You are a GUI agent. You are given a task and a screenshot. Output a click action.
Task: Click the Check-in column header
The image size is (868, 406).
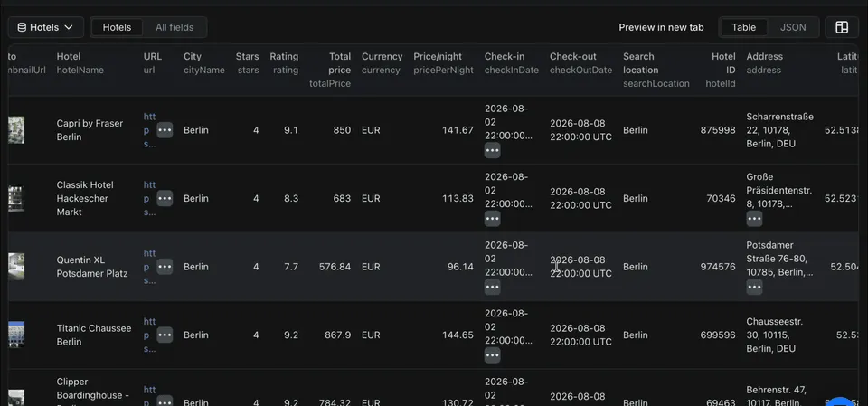512,63
